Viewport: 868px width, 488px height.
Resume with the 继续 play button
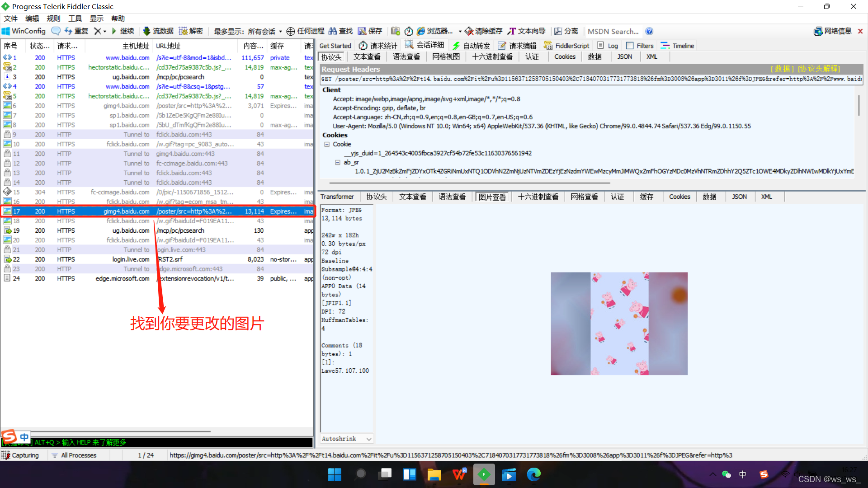point(123,31)
